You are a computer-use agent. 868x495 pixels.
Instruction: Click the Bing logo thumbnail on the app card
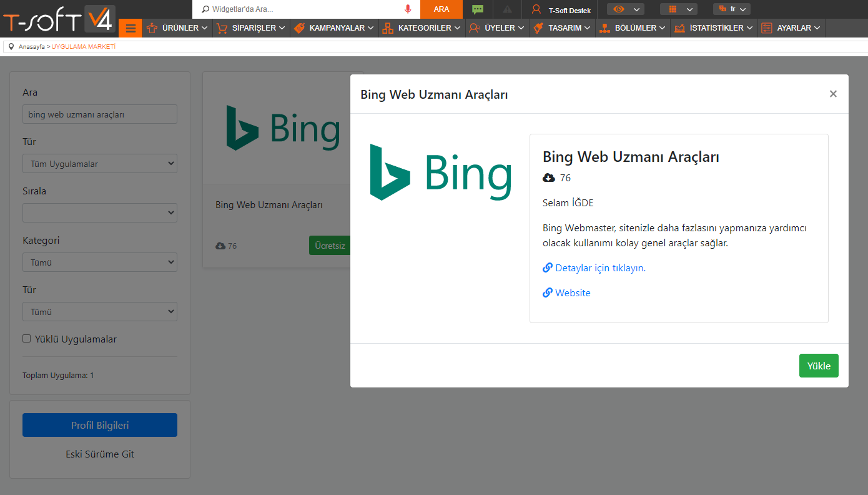click(283, 127)
